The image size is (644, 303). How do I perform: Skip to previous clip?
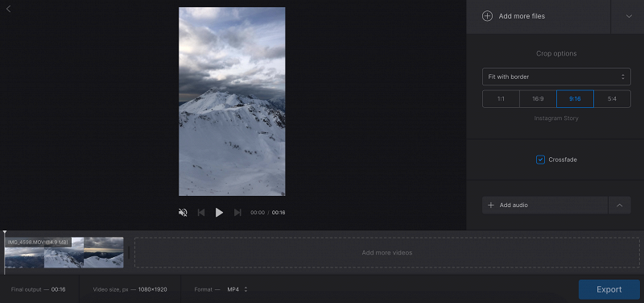[x=200, y=212]
